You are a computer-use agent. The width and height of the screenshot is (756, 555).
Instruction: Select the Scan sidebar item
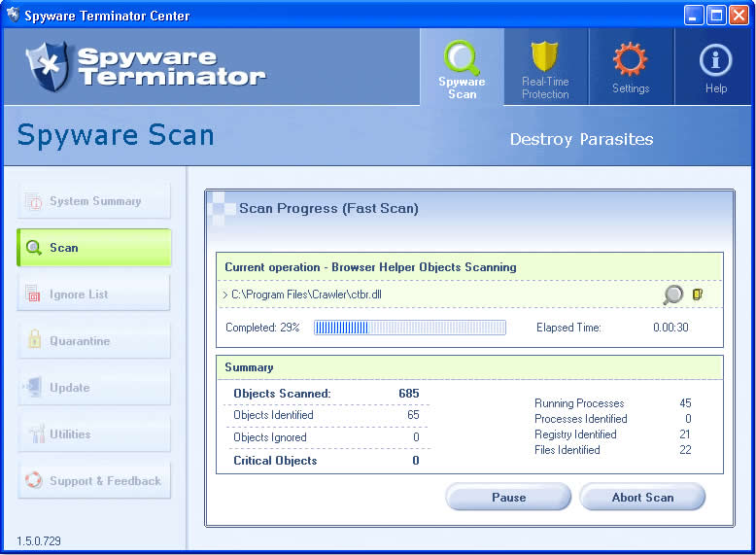tap(94, 247)
